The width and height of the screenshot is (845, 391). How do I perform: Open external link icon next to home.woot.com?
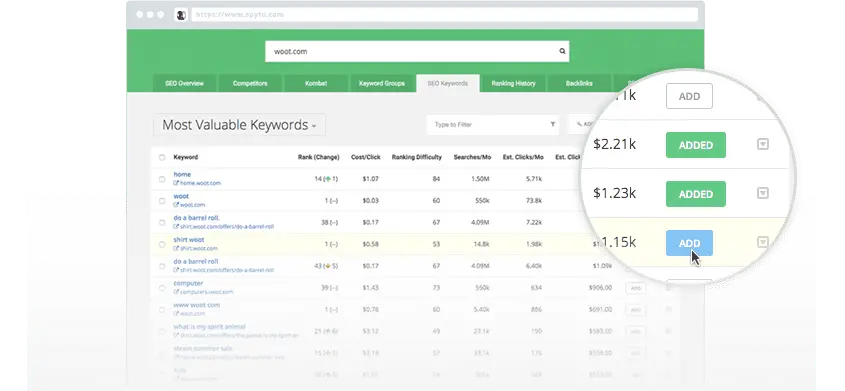click(176, 183)
